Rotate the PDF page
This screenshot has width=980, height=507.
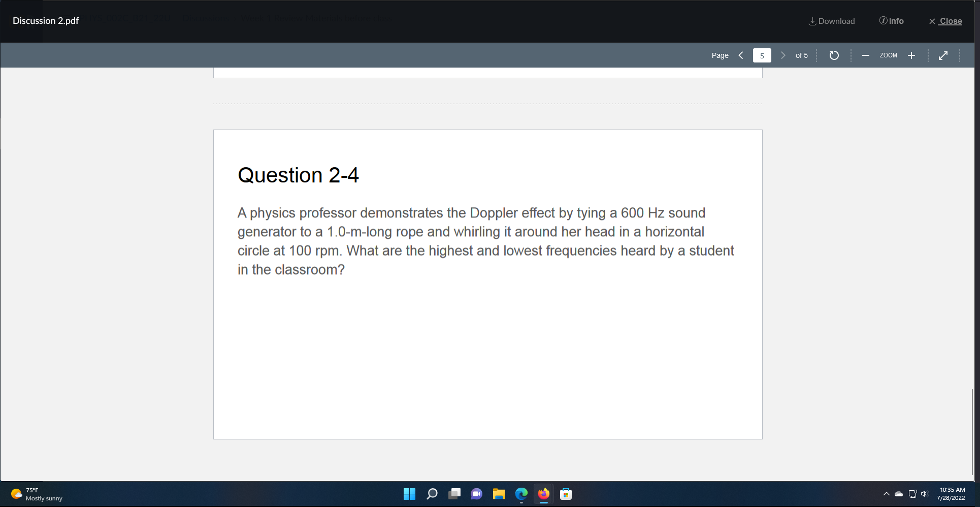coord(833,55)
